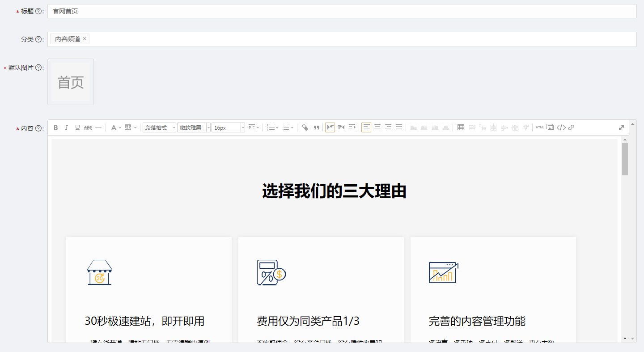Set right-to-left text direction
The image size is (644, 352).
click(x=341, y=127)
